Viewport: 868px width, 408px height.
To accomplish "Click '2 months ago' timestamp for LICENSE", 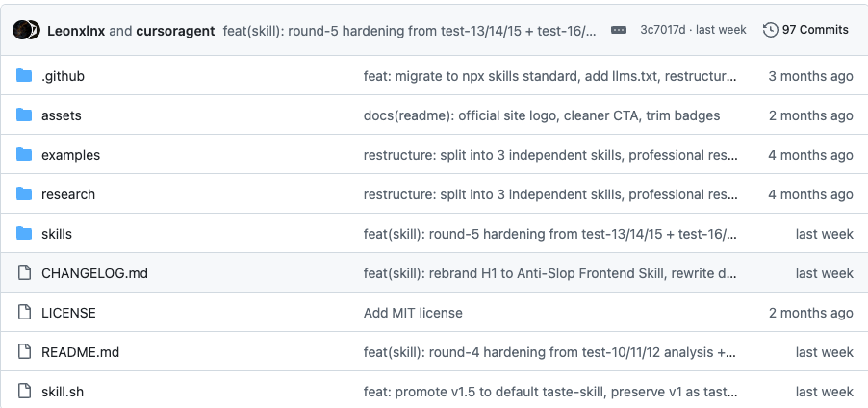I will point(810,313).
